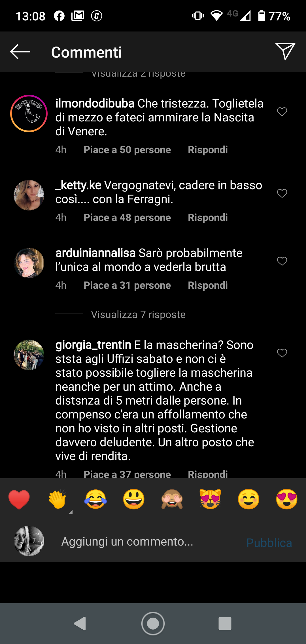The height and width of the screenshot is (644, 306).
Task: Tap the back arrow in Commenti header
Action: coord(20,52)
